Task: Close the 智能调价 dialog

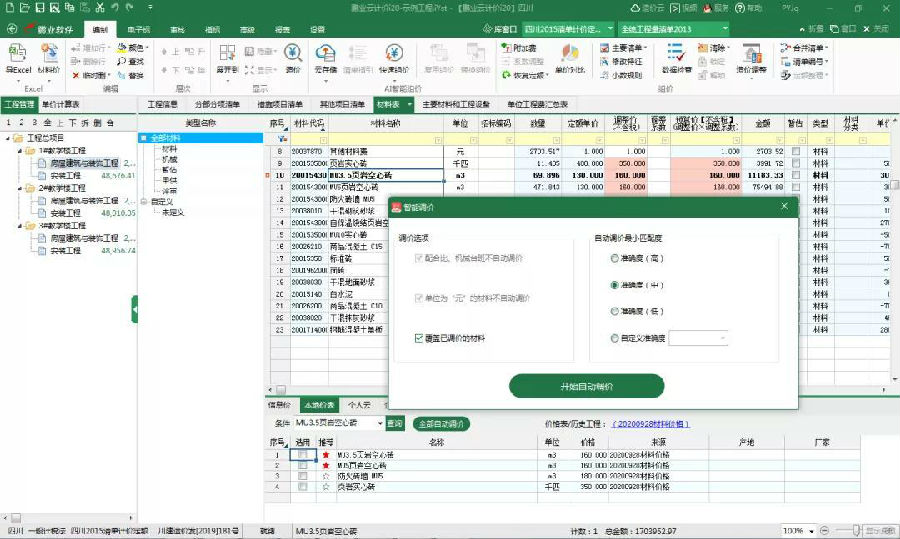Action: (786, 207)
